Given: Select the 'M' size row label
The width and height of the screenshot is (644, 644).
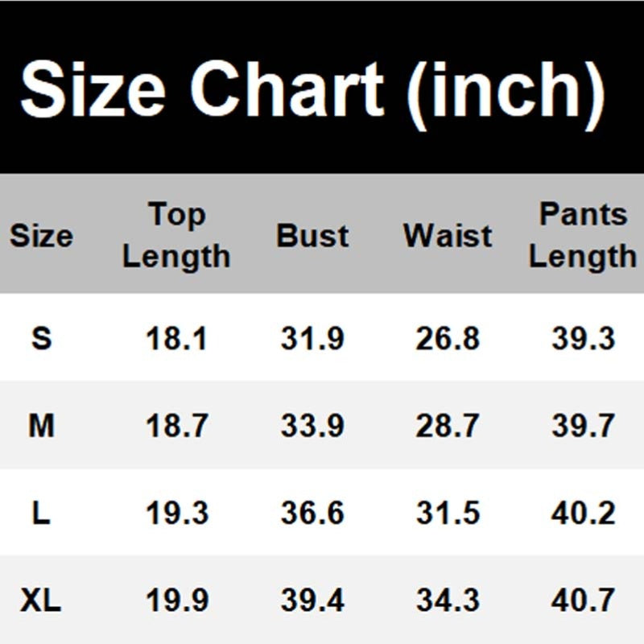Looking at the screenshot, I should (x=41, y=426).
